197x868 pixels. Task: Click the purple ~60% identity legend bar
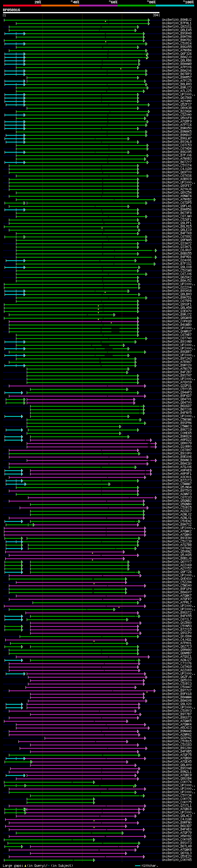[x=99, y=6]
